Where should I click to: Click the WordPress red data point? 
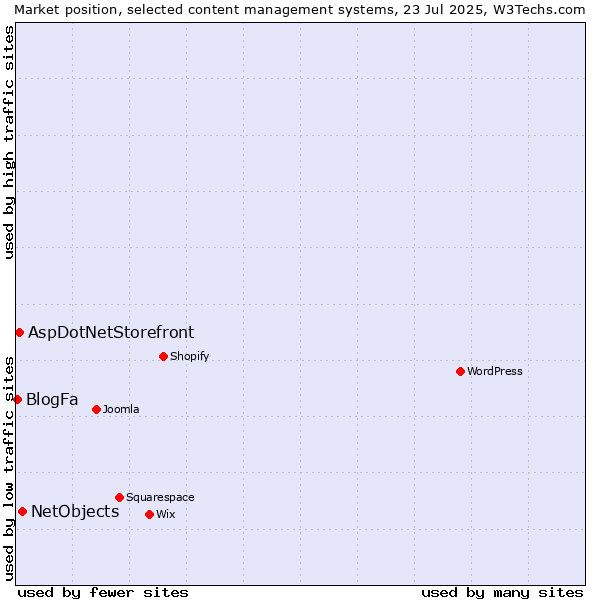click(x=460, y=371)
